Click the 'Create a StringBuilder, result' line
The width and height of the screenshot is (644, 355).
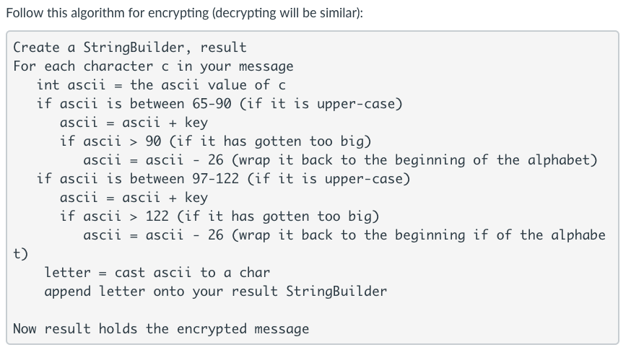[130, 48]
